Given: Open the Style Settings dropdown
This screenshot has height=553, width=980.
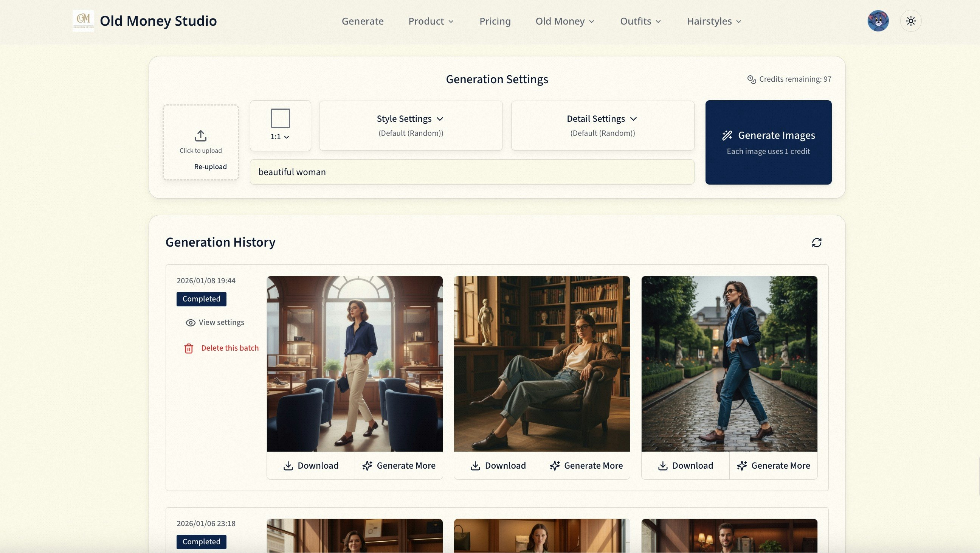Looking at the screenshot, I should 411,118.
